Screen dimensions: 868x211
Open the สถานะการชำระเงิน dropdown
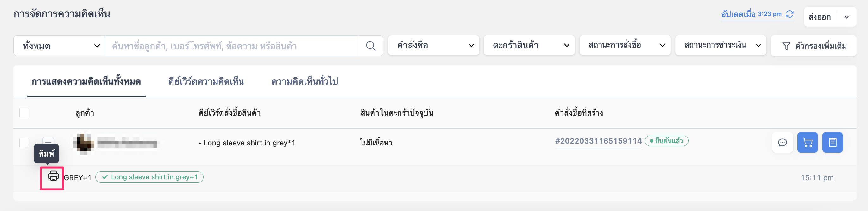click(x=720, y=46)
